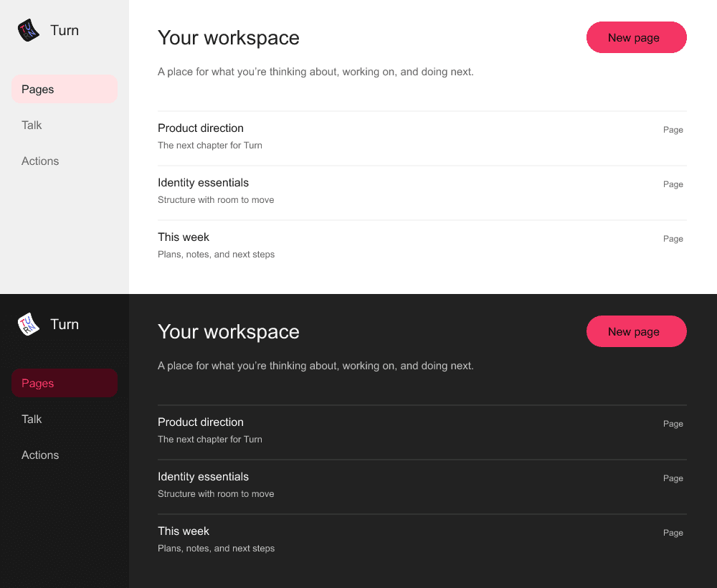The width and height of the screenshot is (717, 588).
Task: Open This week in the light workspace
Action: coord(422,247)
